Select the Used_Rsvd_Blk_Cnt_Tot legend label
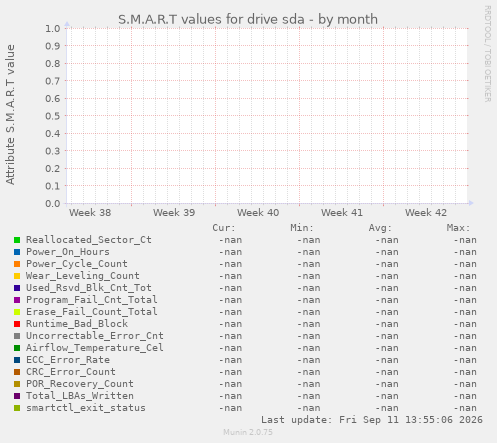The width and height of the screenshot is (497, 443). pos(89,288)
